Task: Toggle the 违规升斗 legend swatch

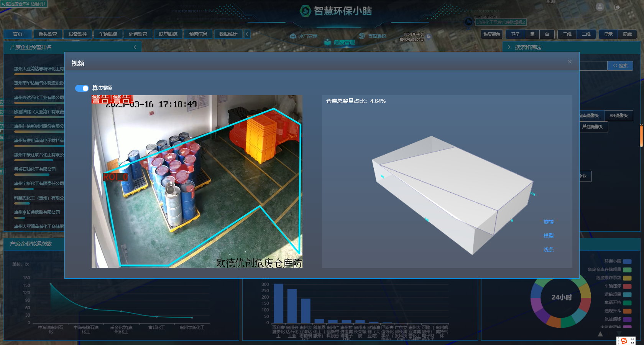Action: pos(627,311)
